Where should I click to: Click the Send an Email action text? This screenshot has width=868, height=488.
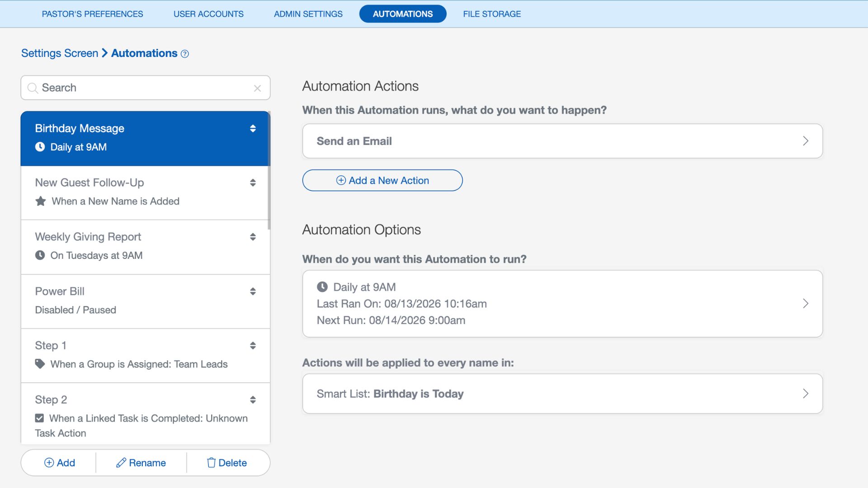pyautogui.click(x=354, y=141)
